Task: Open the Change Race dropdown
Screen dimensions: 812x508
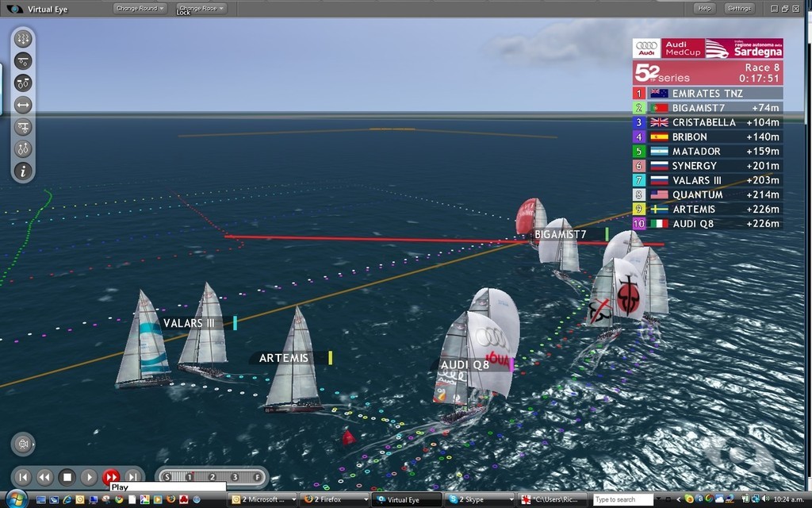Action: (x=202, y=8)
